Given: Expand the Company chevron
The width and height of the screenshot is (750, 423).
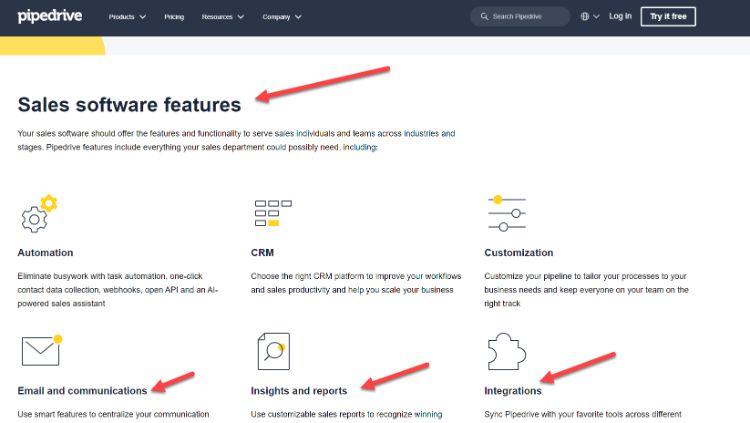Looking at the screenshot, I should 298,17.
